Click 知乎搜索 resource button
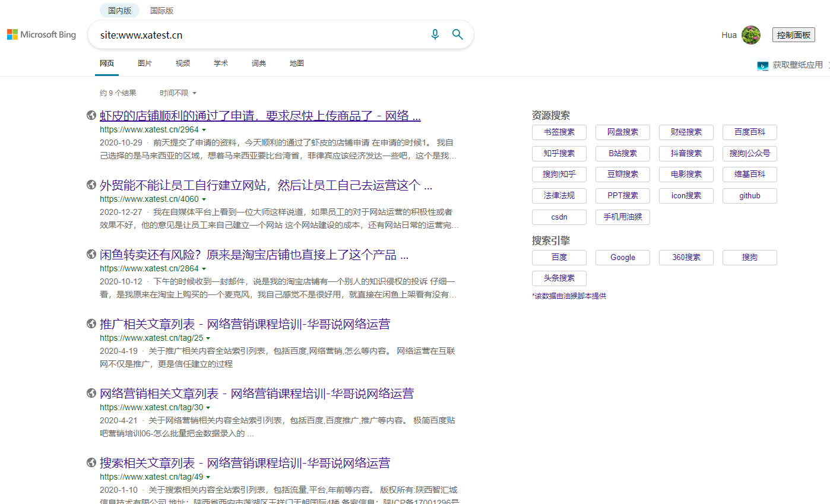This screenshot has width=830, height=504. click(559, 153)
